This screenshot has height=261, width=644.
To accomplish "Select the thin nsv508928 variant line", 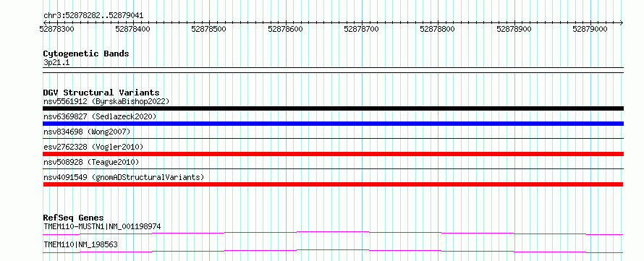I will pos(333,168).
